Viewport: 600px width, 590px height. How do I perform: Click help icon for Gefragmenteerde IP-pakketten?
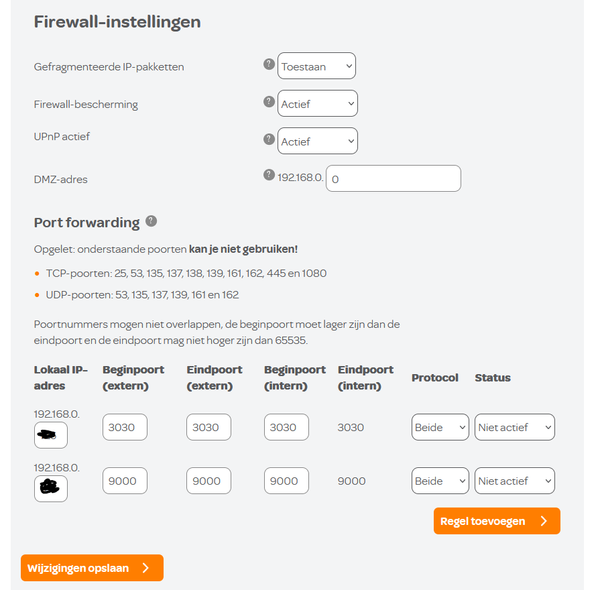pos(268,64)
